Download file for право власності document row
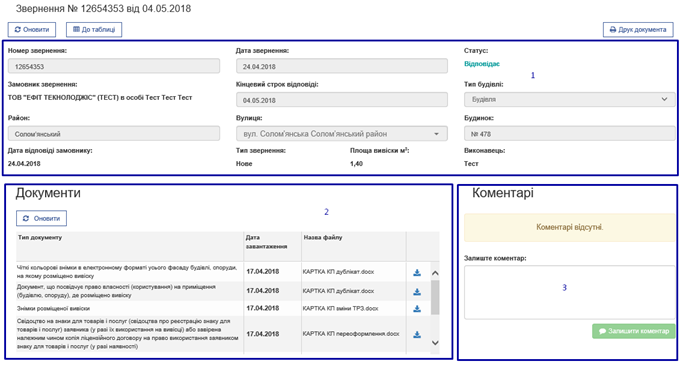This screenshot has width=680, height=385. click(x=417, y=292)
